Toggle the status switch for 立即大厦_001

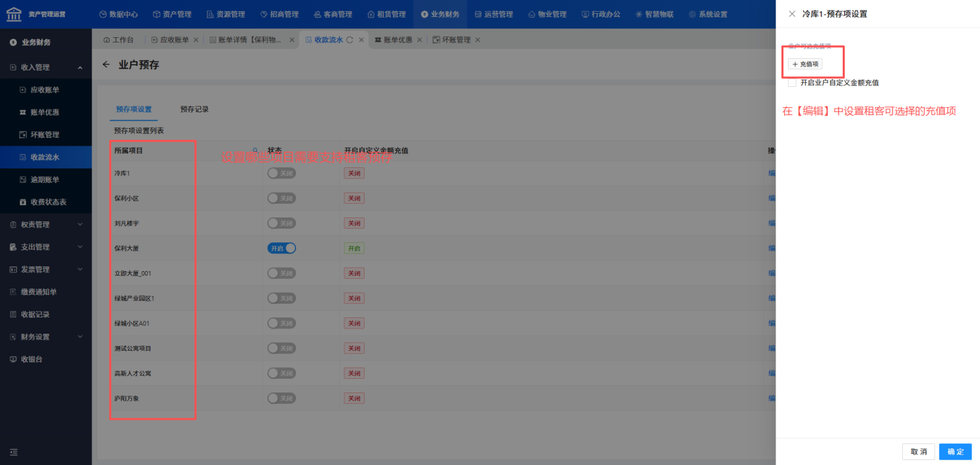pos(282,273)
